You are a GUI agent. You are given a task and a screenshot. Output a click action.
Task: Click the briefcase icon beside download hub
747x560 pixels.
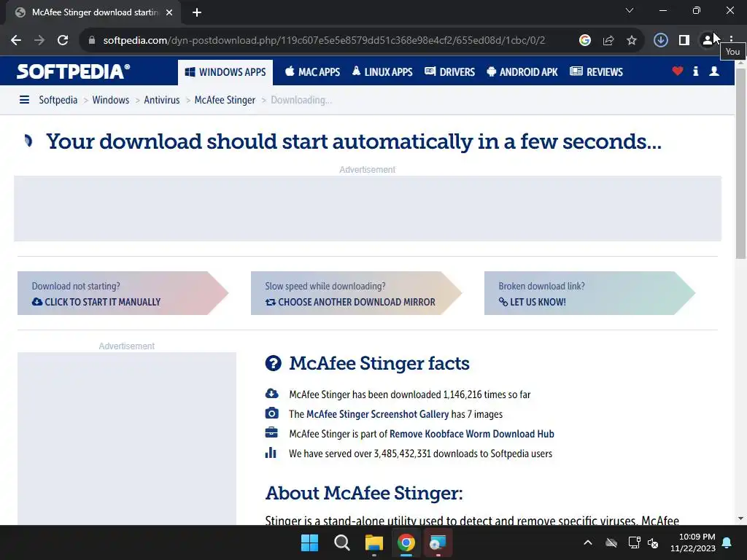[x=271, y=432]
